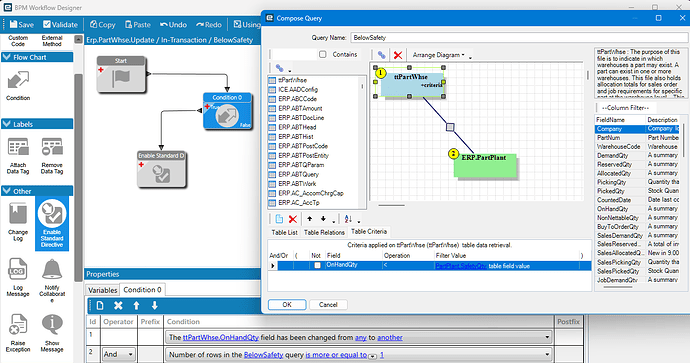Switch to the Table Criteria tab
Viewport: 690px width, 363px height.
(369, 231)
